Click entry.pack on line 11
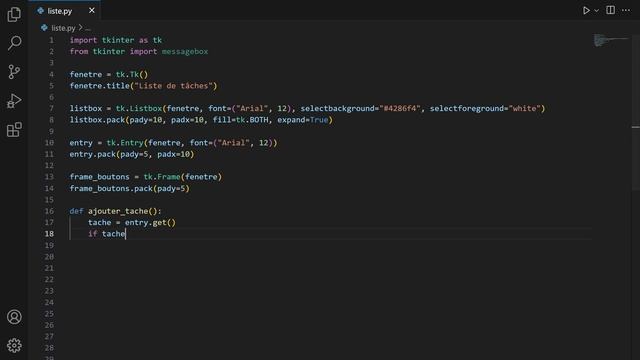Image resolution: width=640 pixels, height=360 pixels. click(93, 154)
